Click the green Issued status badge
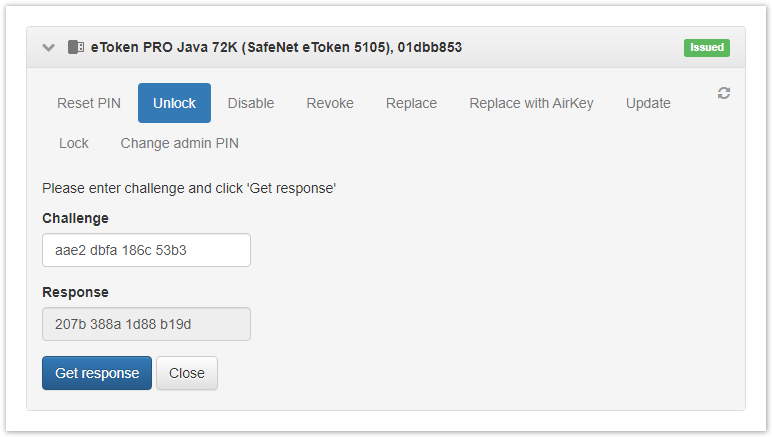 (707, 47)
